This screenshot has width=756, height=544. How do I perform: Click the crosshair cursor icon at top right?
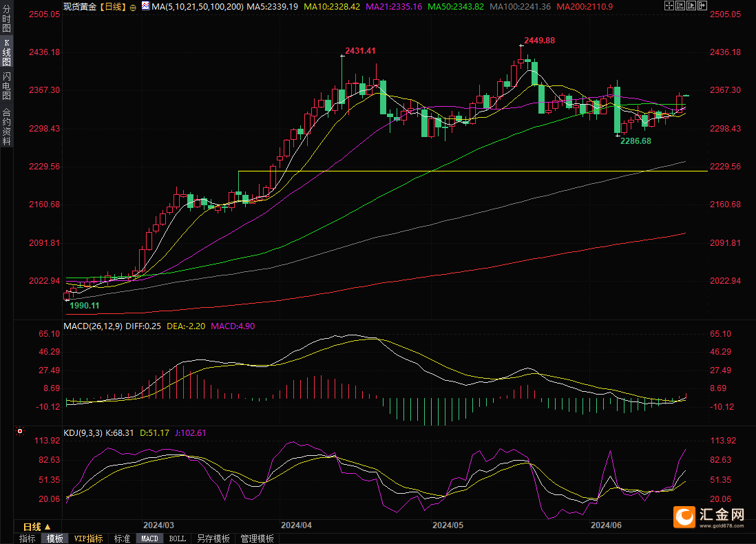point(669,6)
